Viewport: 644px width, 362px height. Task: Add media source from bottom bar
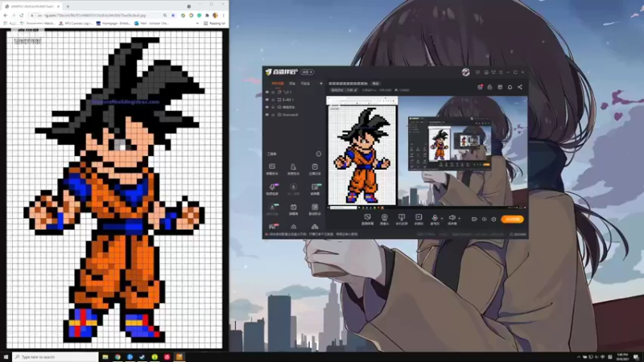click(x=419, y=219)
